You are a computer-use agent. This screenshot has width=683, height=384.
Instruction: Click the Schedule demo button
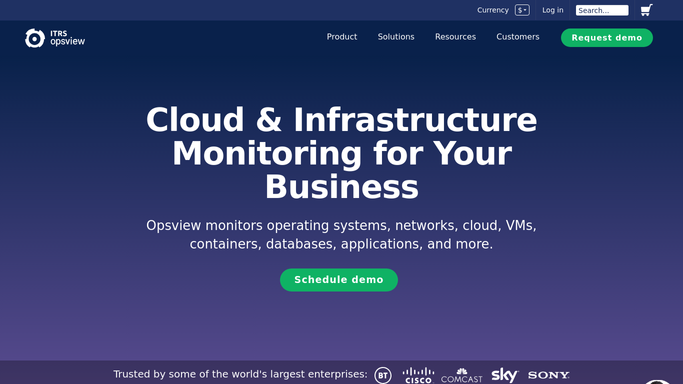pos(339,280)
